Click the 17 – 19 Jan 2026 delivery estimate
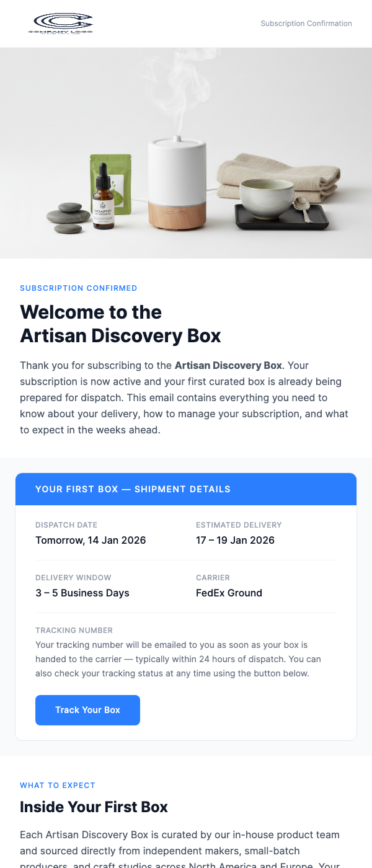The width and height of the screenshot is (372, 868). (x=235, y=540)
